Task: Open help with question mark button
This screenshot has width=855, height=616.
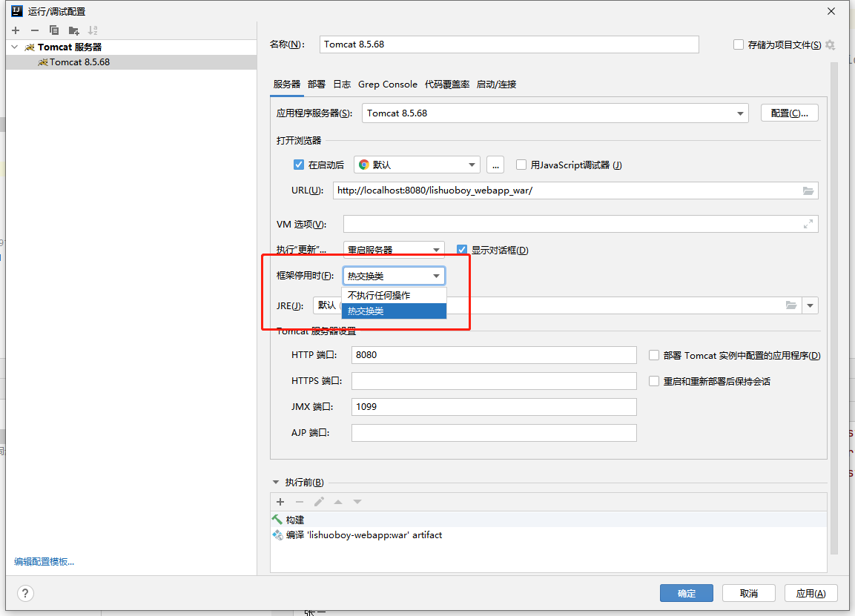Action: click(x=25, y=593)
